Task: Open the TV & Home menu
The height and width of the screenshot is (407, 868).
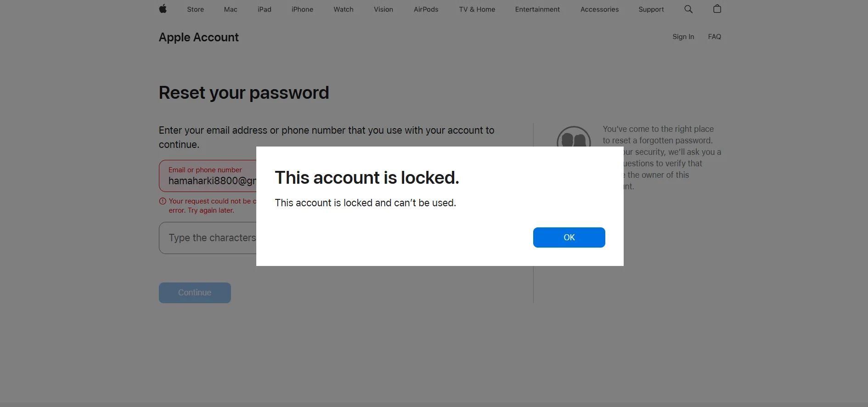Action: click(x=477, y=9)
